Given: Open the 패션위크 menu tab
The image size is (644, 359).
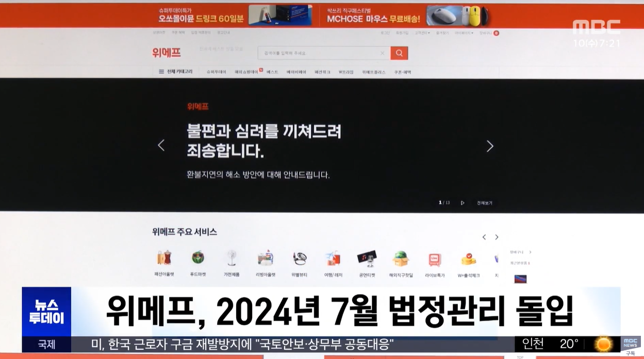Looking at the screenshot, I should click(322, 72).
